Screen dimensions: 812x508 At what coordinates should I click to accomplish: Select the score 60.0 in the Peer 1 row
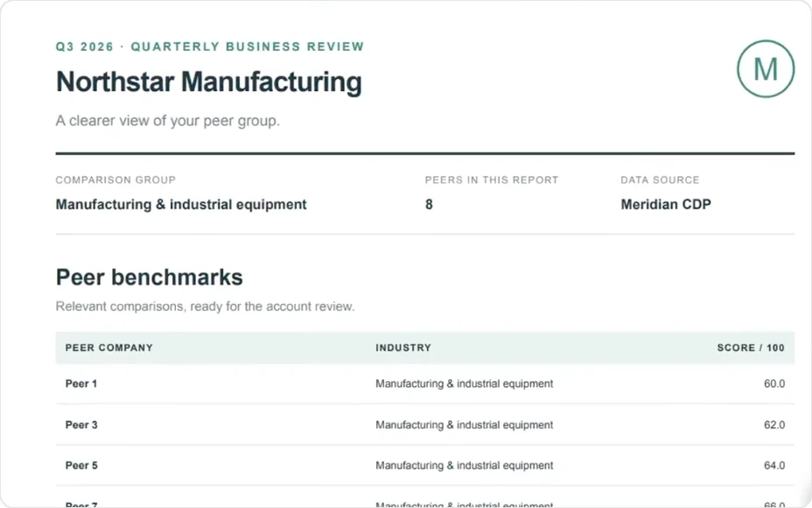774,384
